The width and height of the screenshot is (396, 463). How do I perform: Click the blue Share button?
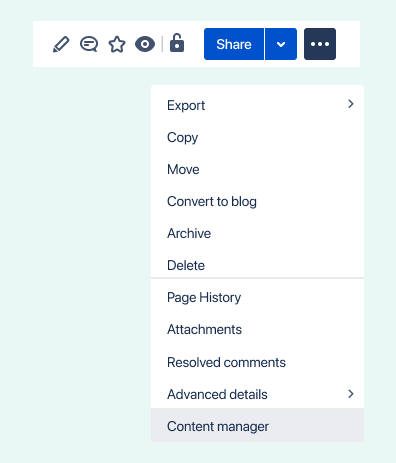point(234,44)
